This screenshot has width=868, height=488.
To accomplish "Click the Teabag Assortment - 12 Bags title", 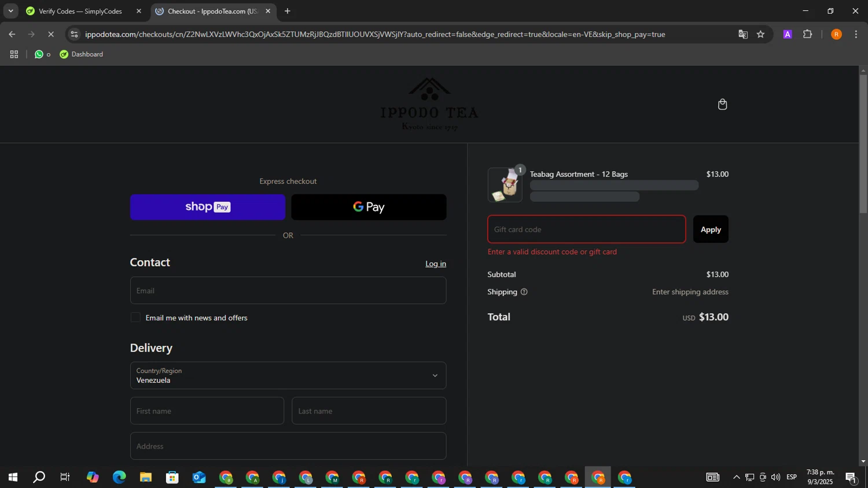I will coord(579,174).
